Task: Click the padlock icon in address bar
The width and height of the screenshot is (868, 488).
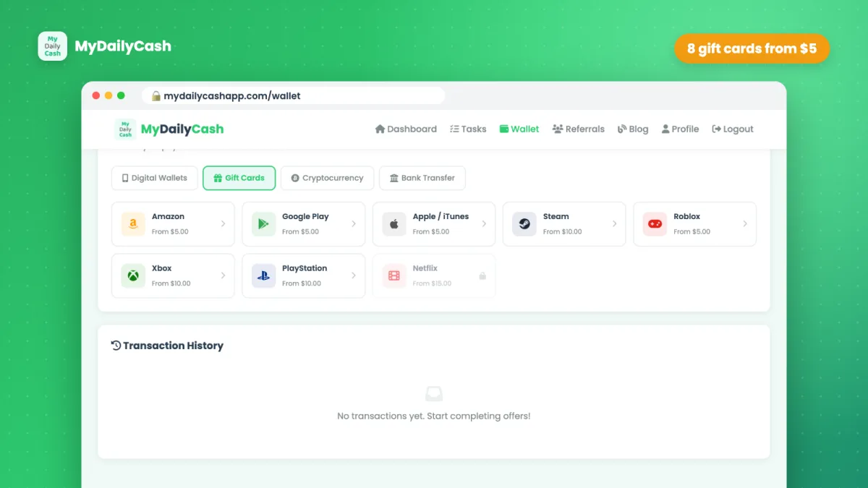Action: (156, 95)
